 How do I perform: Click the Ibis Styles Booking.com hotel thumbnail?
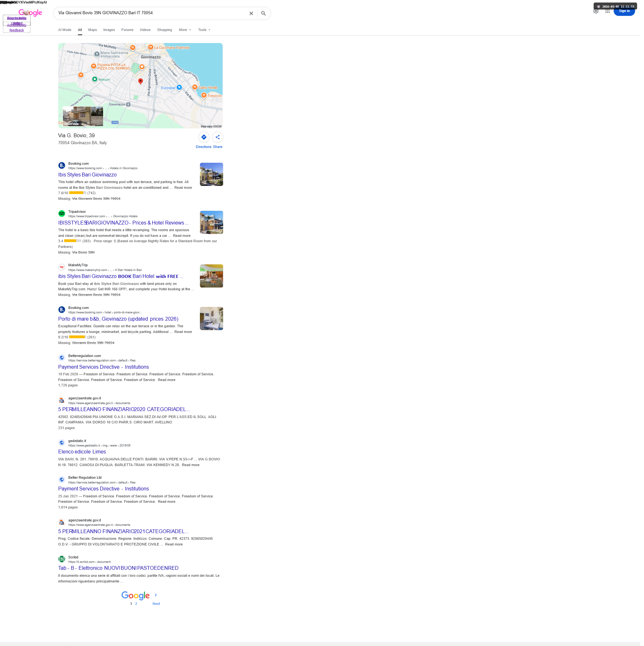coord(213,175)
